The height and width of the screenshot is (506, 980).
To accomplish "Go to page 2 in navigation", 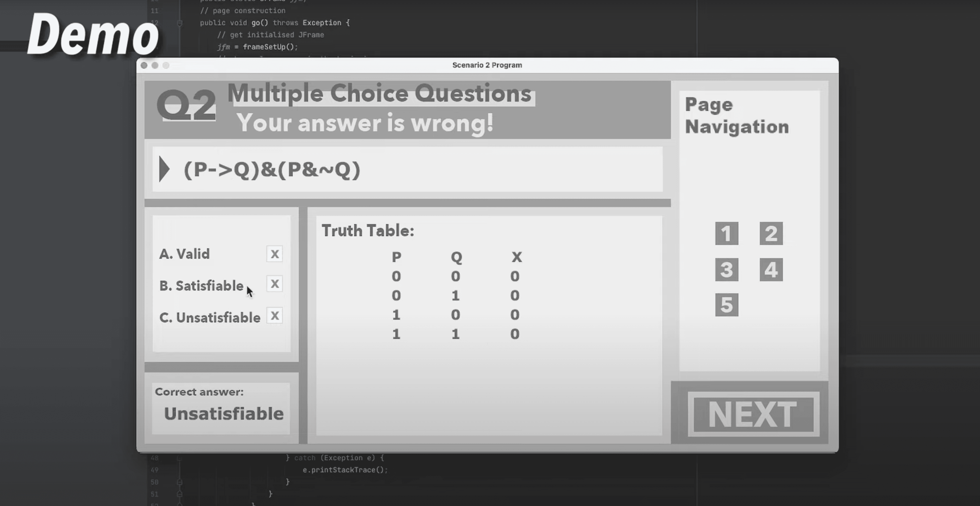I will point(771,233).
